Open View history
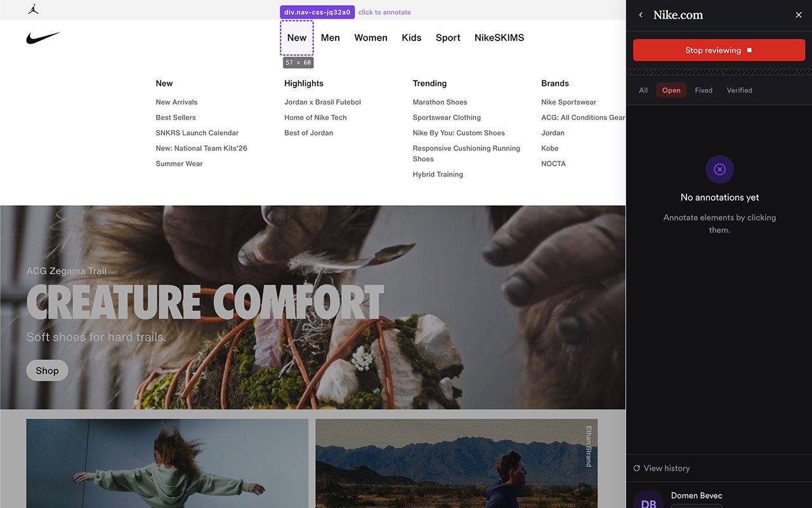The width and height of the screenshot is (812, 508). pyautogui.click(x=662, y=468)
